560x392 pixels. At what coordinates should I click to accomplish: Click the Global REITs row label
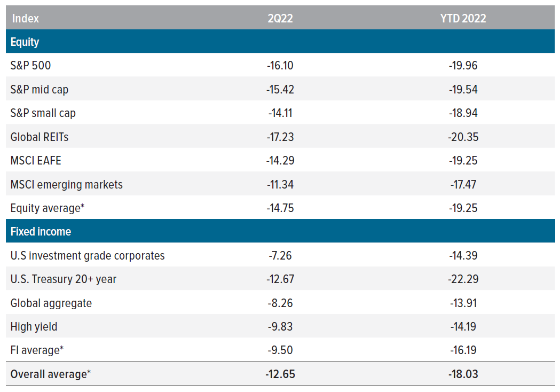click(x=40, y=137)
